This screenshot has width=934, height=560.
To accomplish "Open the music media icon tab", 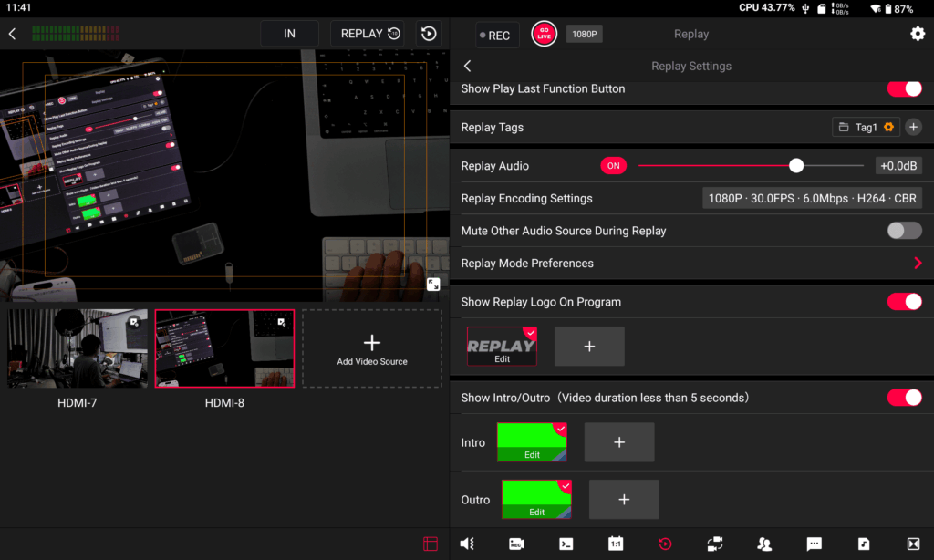I will pos(863,544).
